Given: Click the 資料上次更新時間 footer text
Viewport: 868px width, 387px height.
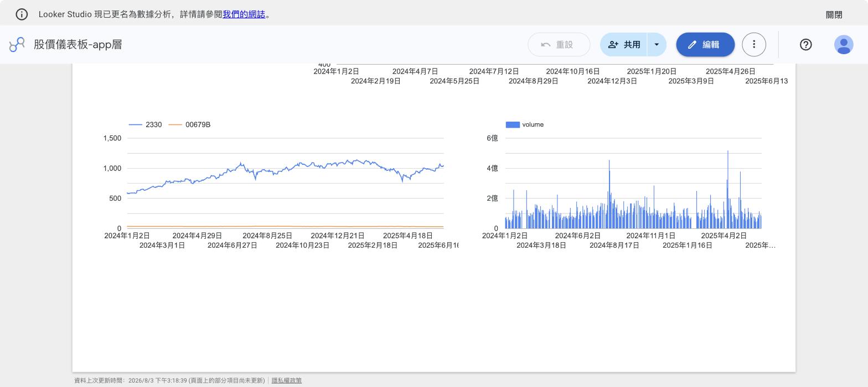Looking at the screenshot, I should (169, 380).
